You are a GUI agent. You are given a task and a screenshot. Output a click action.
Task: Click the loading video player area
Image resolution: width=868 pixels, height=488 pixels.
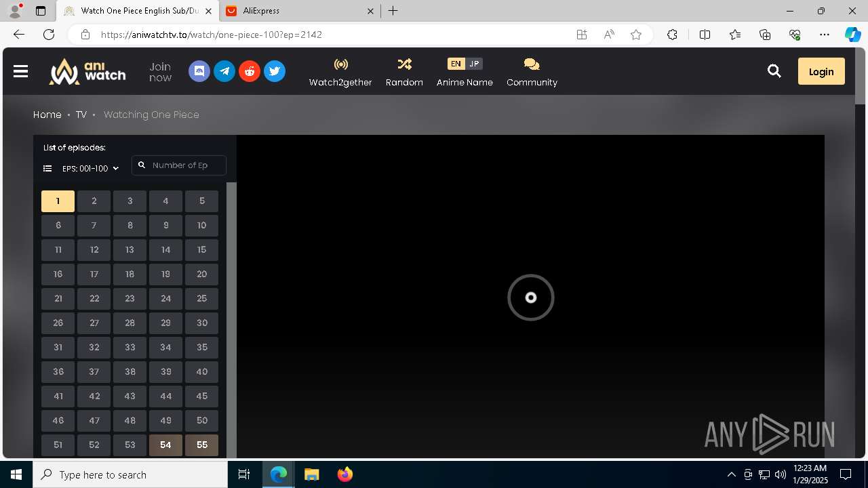pos(530,297)
